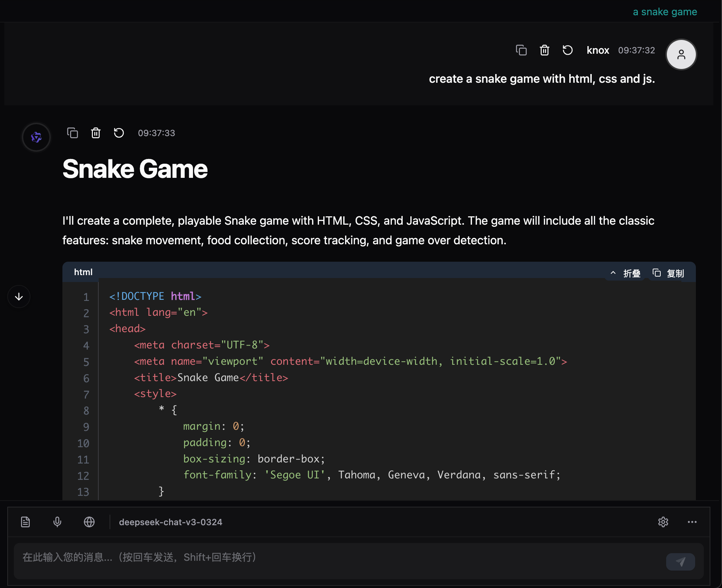This screenshot has height=588, width=722.
Task: Click the 'a snake game' title
Action: point(665,12)
